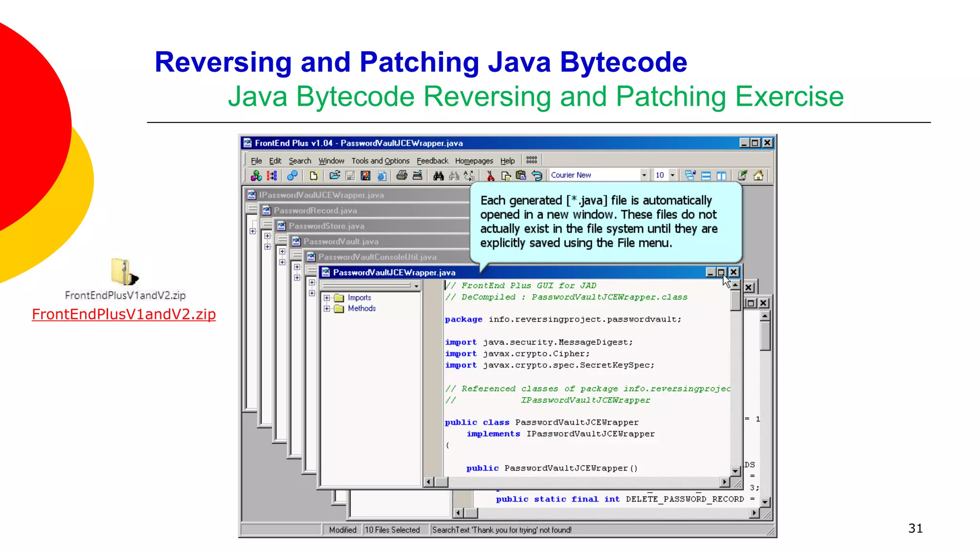This screenshot has width=980, height=551.
Task: Click the 'javax.crypto.Cipher;' import line
Action: (x=536, y=353)
